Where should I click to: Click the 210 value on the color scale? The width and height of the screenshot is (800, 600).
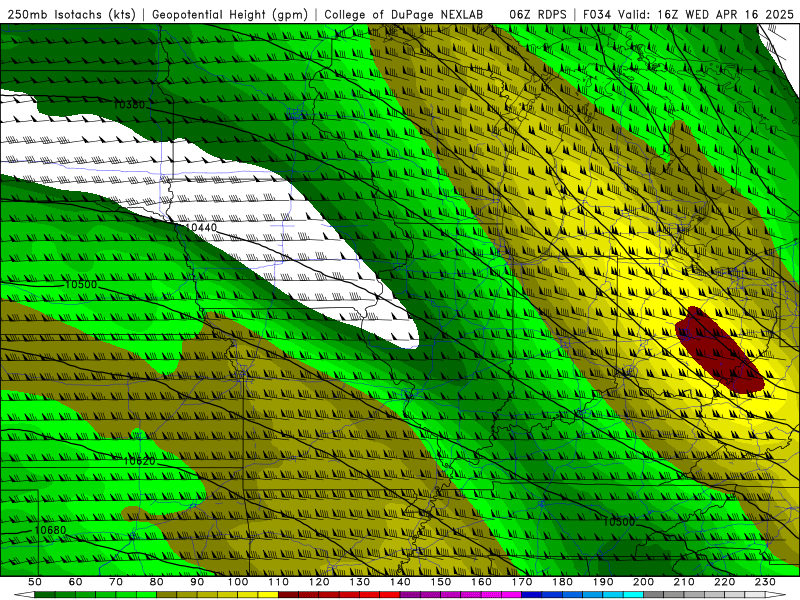(x=684, y=582)
